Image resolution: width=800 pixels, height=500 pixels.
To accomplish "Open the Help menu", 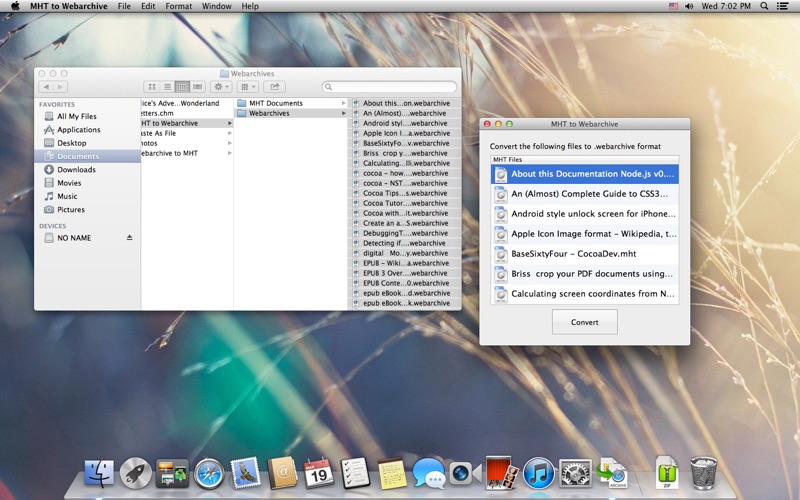I will 250,6.
